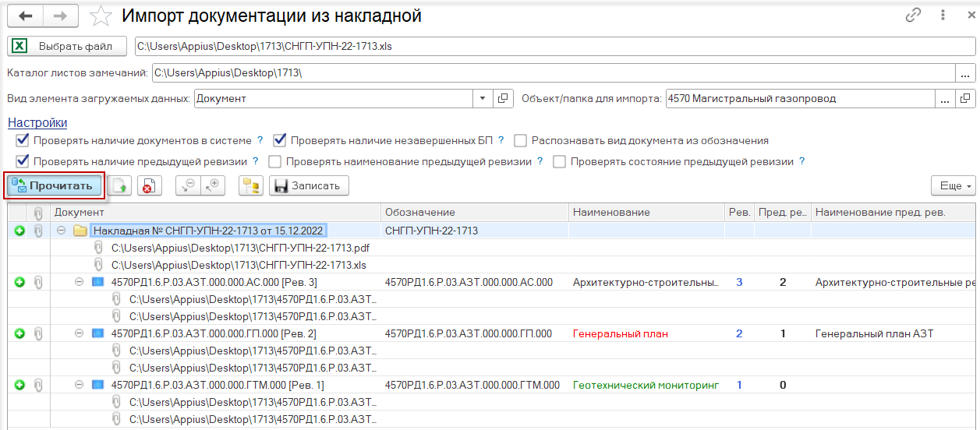Viewport: 980px width, 430px height.
Task: Sort by the Документ column header
Action: pyautogui.click(x=216, y=213)
